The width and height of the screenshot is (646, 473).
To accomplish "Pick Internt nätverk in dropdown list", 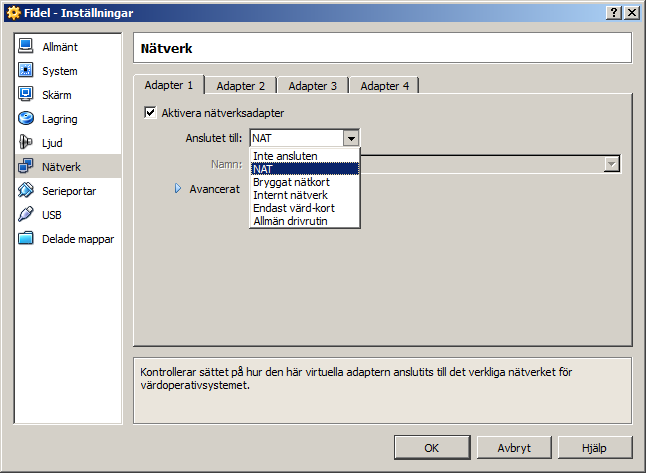I will (291, 195).
